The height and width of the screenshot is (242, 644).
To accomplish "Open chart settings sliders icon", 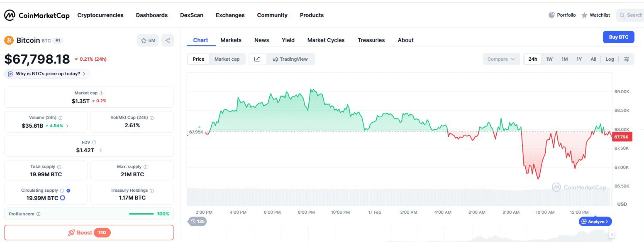I will click(x=627, y=59).
